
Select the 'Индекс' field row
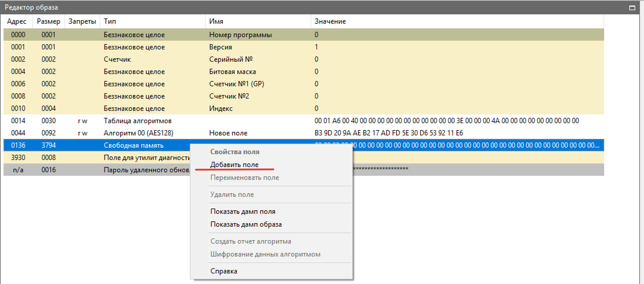[x=221, y=109]
